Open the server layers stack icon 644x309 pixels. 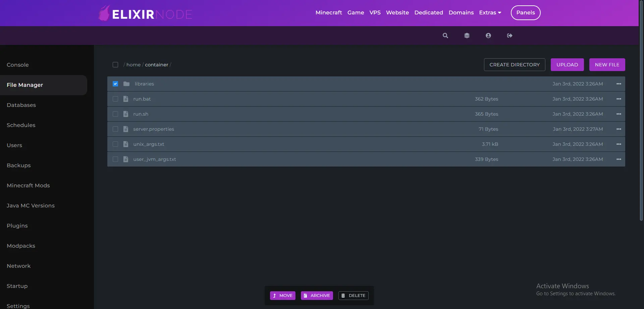click(467, 36)
